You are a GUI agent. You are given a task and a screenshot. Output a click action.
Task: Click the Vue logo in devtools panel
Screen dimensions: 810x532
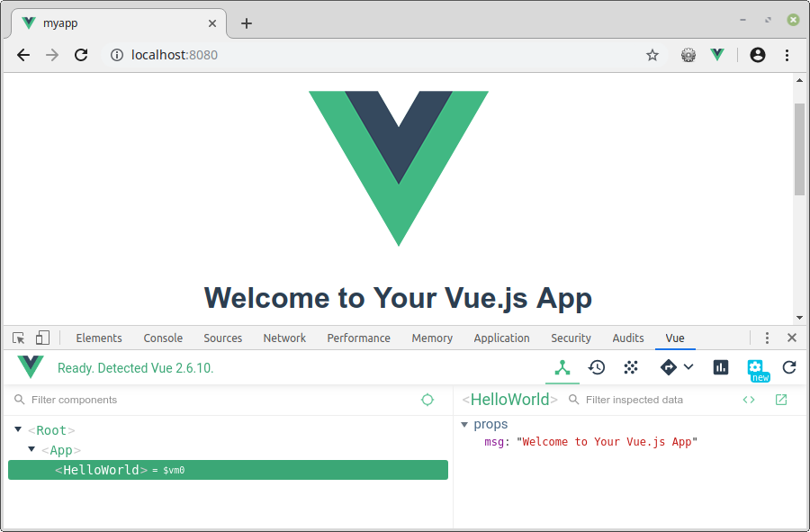pyautogui.click(x=31, y=366)
